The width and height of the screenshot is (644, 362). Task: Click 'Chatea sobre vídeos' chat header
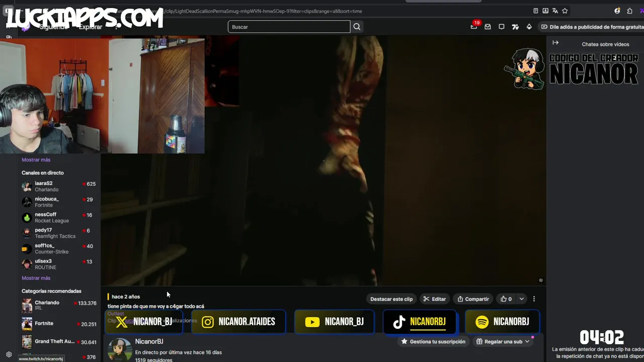point(605,44)
